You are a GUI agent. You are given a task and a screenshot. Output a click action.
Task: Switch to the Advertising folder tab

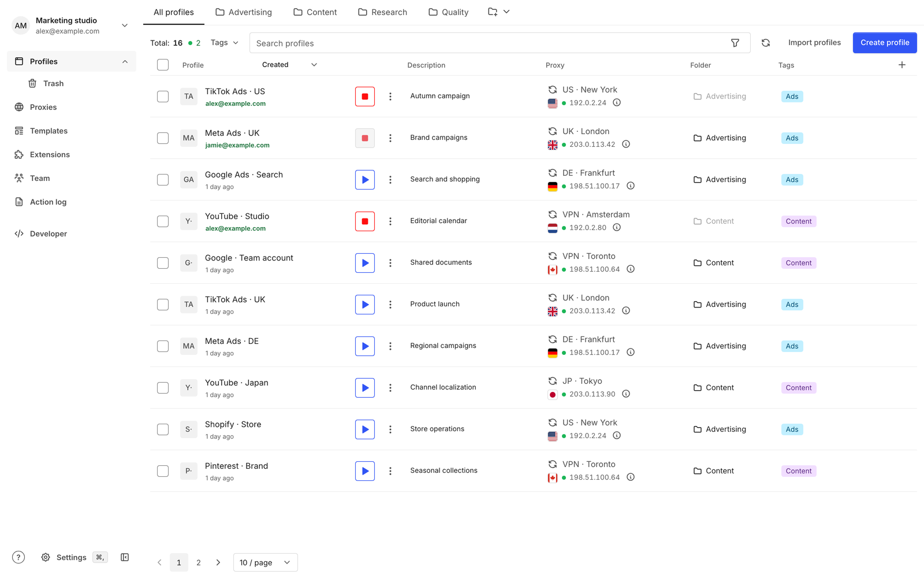(x=244, y=12)
